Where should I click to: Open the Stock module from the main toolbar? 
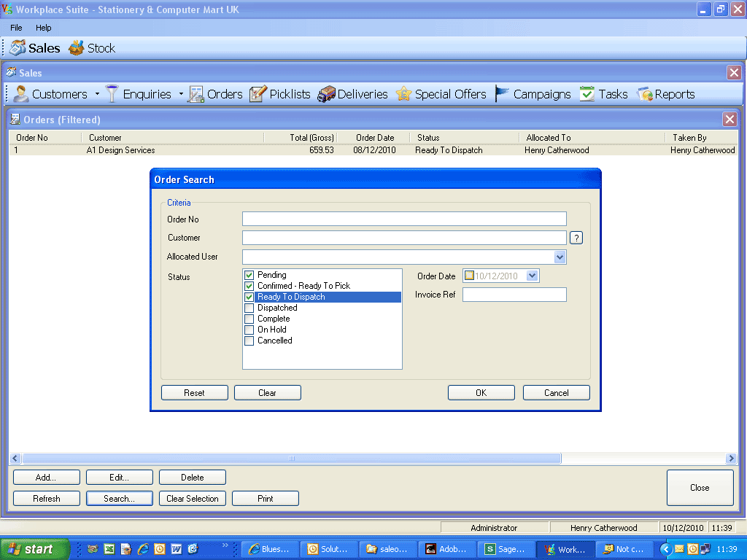(92, 48)
